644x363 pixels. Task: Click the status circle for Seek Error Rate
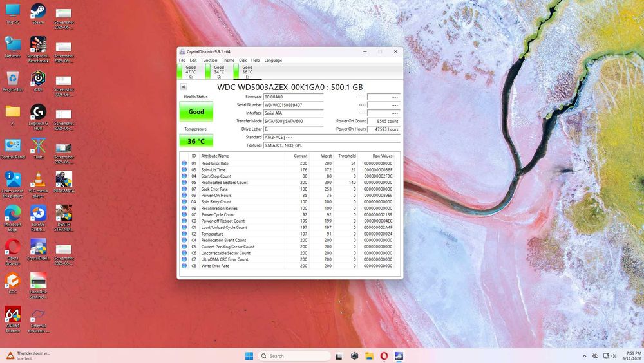184,189
